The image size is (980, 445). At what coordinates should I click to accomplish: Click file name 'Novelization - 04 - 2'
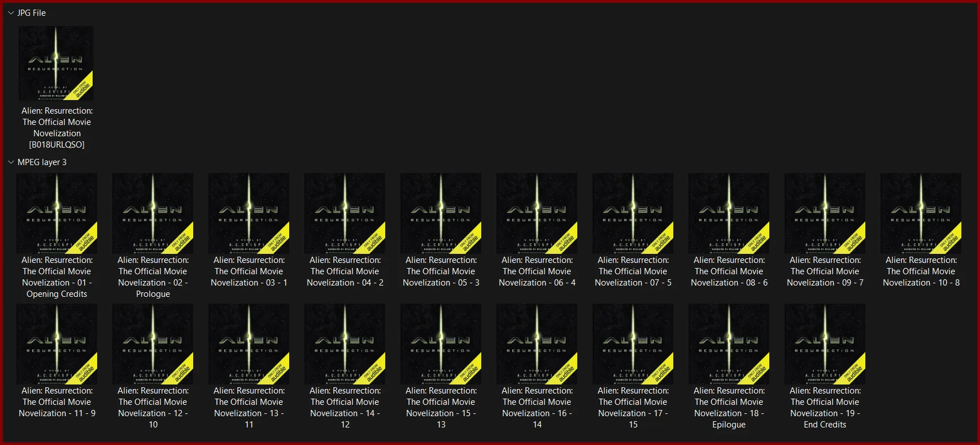point(345,271)
